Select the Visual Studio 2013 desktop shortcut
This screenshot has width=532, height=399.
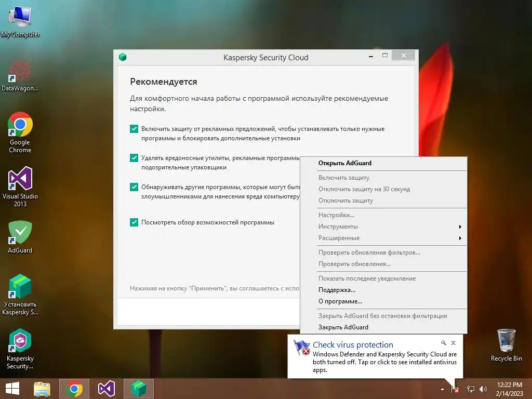20,187
